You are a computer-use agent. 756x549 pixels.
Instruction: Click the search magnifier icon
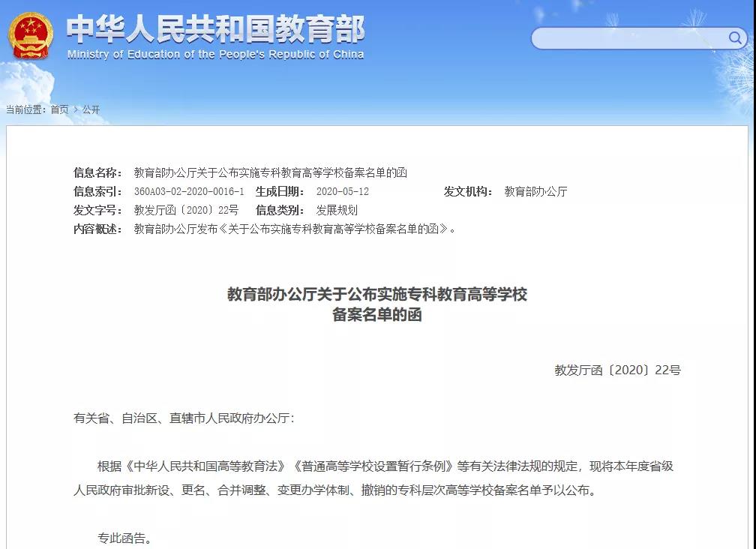[736, 38]
